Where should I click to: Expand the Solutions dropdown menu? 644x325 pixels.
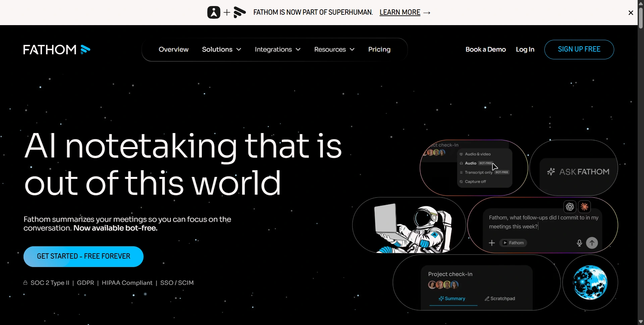(221, 49)
